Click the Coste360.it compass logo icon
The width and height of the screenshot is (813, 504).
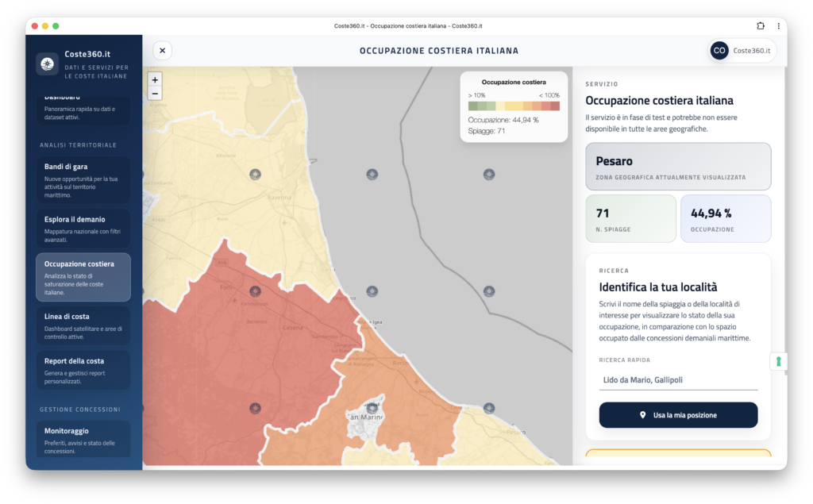47,63
